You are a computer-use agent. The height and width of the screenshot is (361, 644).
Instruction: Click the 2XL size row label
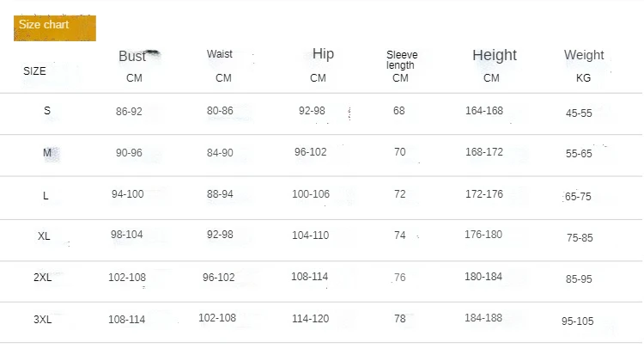pos(43,278)
